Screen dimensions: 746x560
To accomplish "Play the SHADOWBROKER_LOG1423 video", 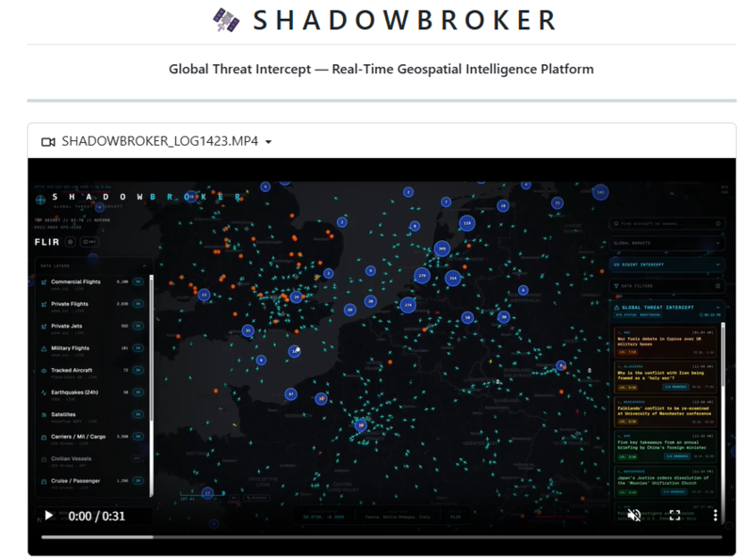I will 49,516.
